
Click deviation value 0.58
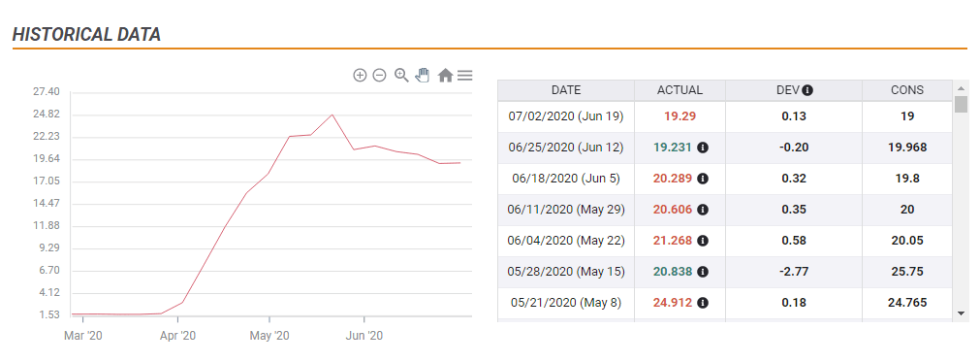pyautogui.click(x=794, y=241)
